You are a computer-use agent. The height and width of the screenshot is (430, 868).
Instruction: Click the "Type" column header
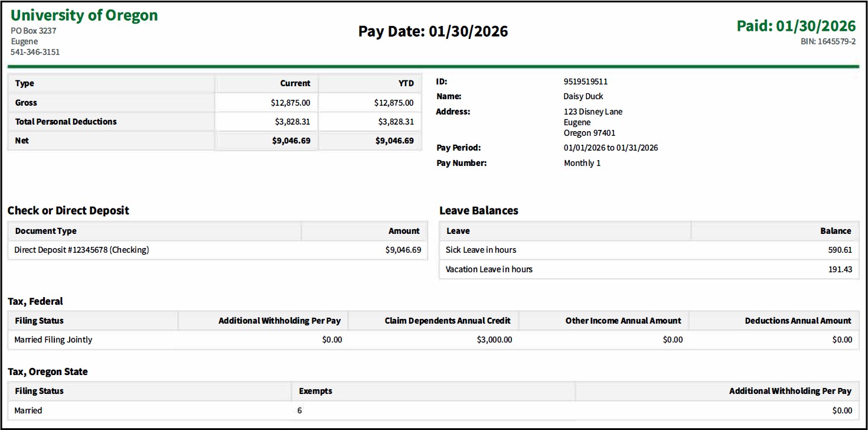coord(25,83)
